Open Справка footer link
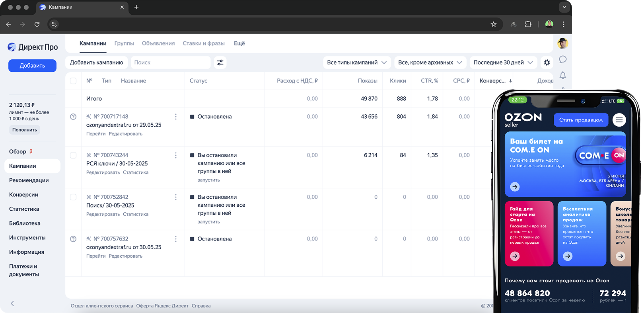Screen dimensions: 644x313 [201, 306]
